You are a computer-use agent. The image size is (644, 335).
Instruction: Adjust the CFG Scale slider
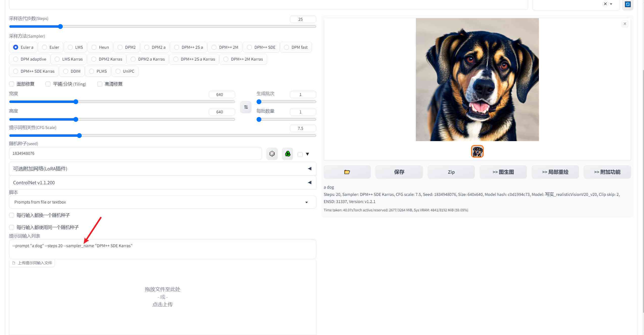(x=162, y=136)
